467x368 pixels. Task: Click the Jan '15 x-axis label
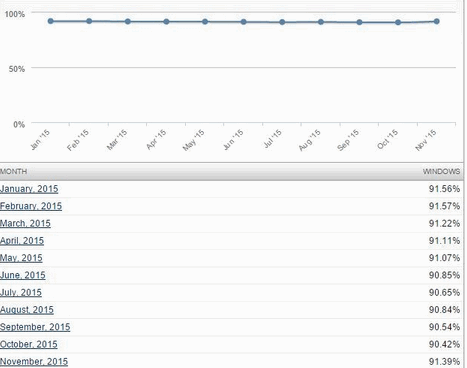tap(40, 140)
